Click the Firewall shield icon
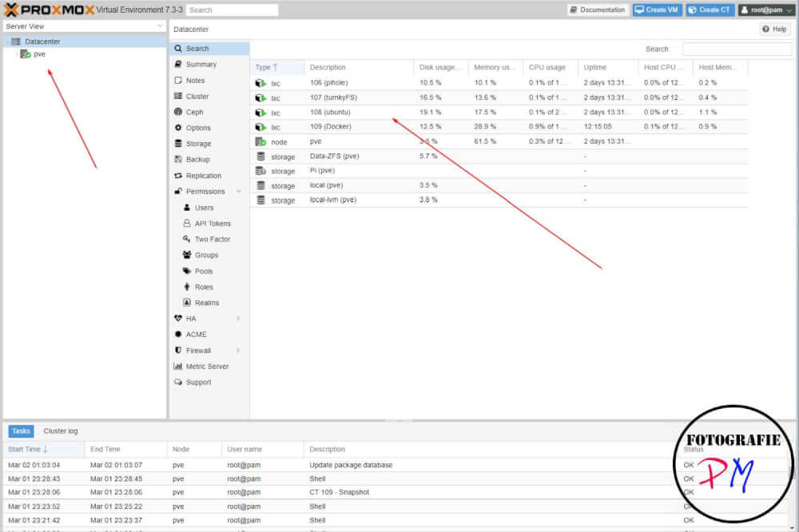 point(178,351)
